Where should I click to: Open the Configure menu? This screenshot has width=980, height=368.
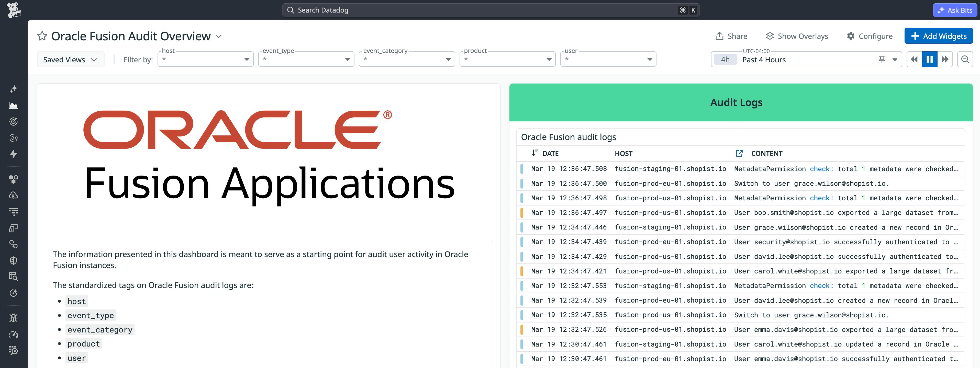(x=870, y=36)
